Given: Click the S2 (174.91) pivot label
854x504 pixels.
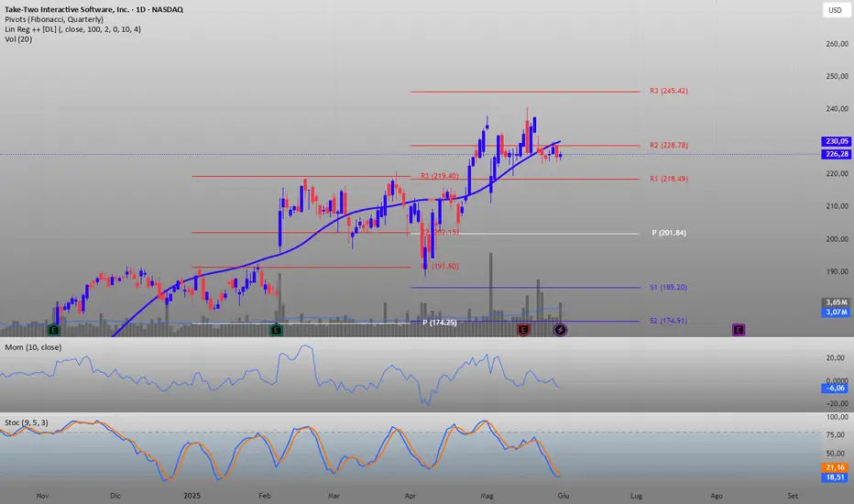Looking at the screenshot, I should (x=668, y=321).
